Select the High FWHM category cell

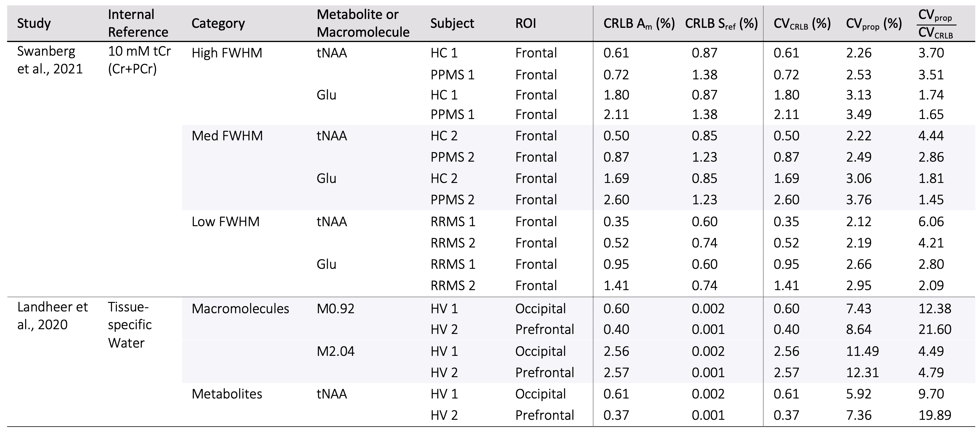227,53
